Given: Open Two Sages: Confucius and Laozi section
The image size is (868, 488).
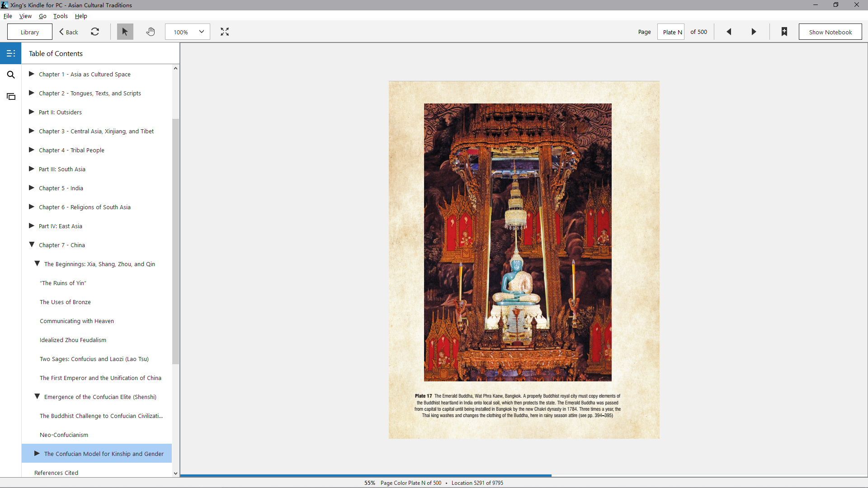Looking at the screenshot, I should pos(94,359).
